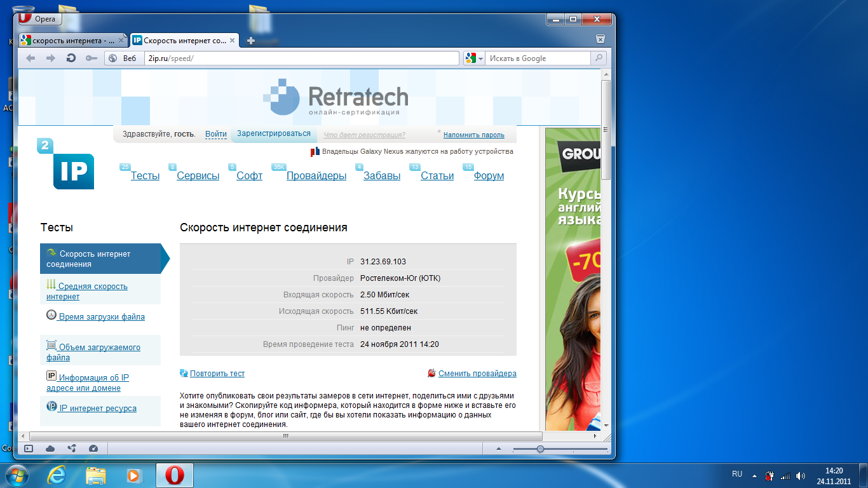Image resolution: width=868 pixels, height=488 pixels.
Task: Click the 2IP site logo
Action: (x=66, y=164)
